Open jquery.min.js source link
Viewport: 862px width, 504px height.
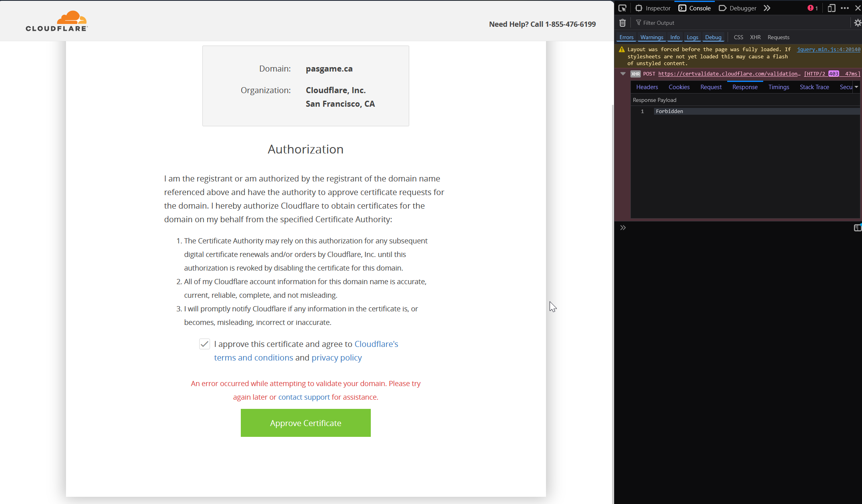click(828, 49)
